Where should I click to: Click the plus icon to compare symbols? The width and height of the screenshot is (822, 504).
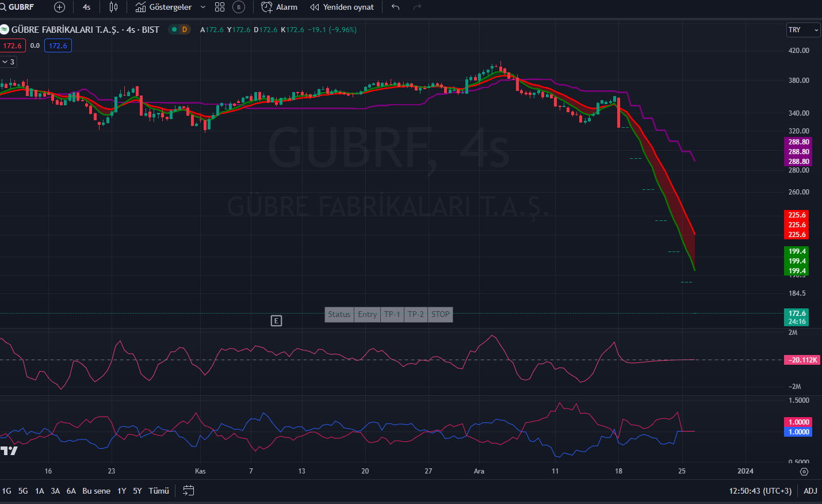(59, 7)
